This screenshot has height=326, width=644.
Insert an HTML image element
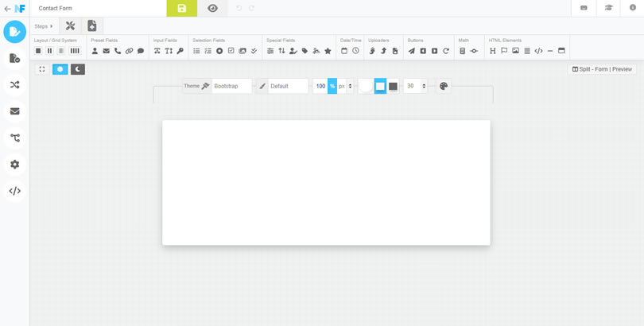click(515, 51)
